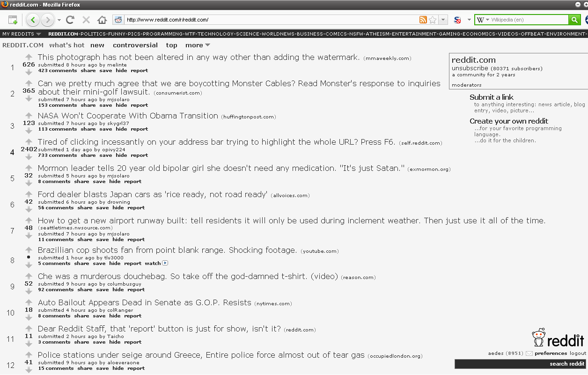Viewport: 588px width, 375px height.
Task: Open the user mjsolaro link on the Monster Cables post
Action: pyautogui.click(x=118, y=100)
